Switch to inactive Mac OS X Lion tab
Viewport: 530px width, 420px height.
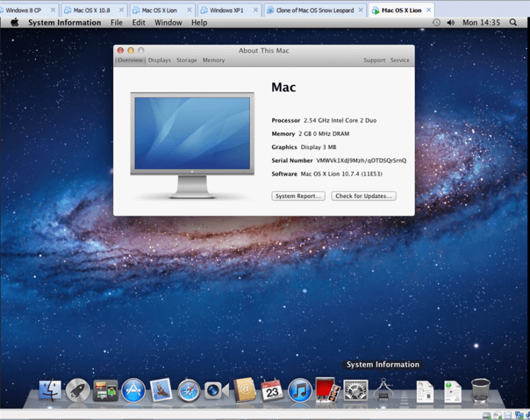pyautogui.click(x=163, y=10)
